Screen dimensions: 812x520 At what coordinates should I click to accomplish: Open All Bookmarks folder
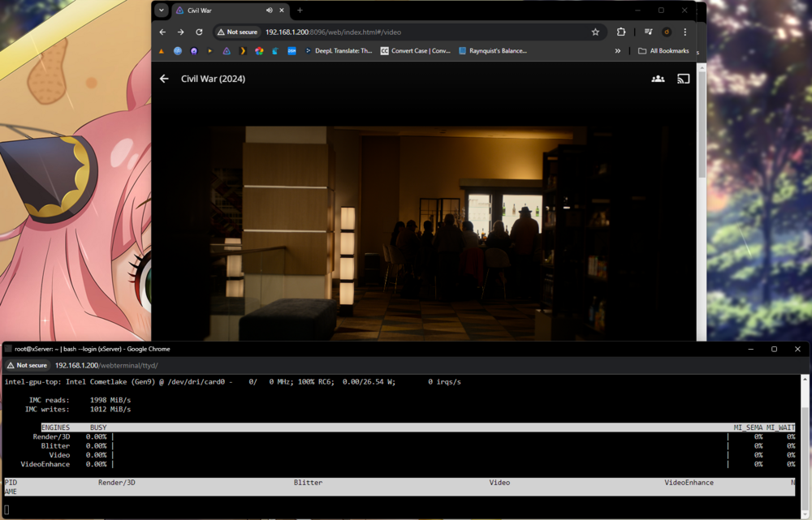pyautogui.click(x=663, y=51)
